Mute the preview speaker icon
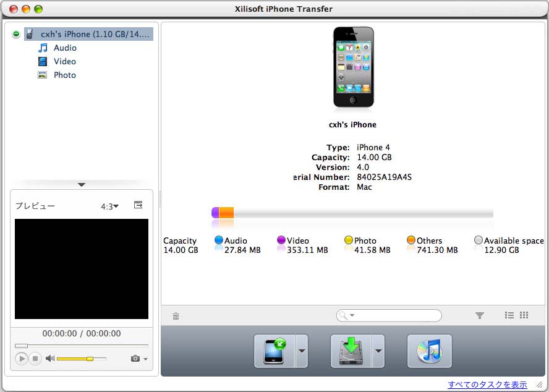The height and width of the screenshot is (392, 549). pyautogui.click(x=50, y=359)
